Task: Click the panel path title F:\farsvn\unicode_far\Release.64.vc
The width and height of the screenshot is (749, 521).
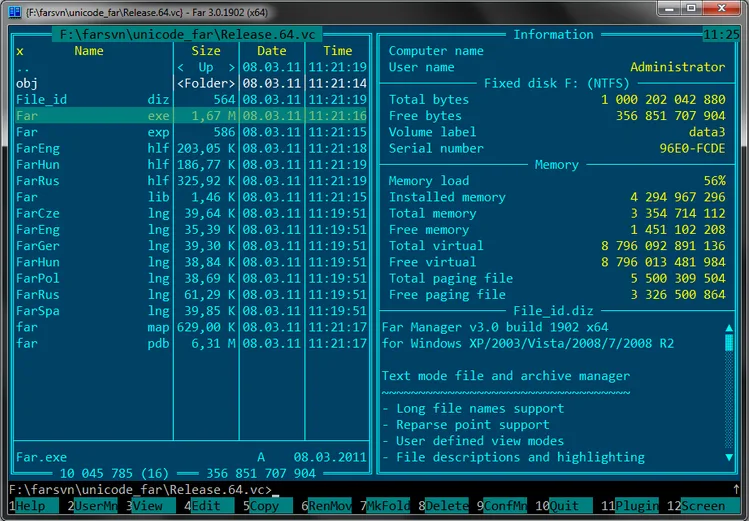Action: coord(187,34)
